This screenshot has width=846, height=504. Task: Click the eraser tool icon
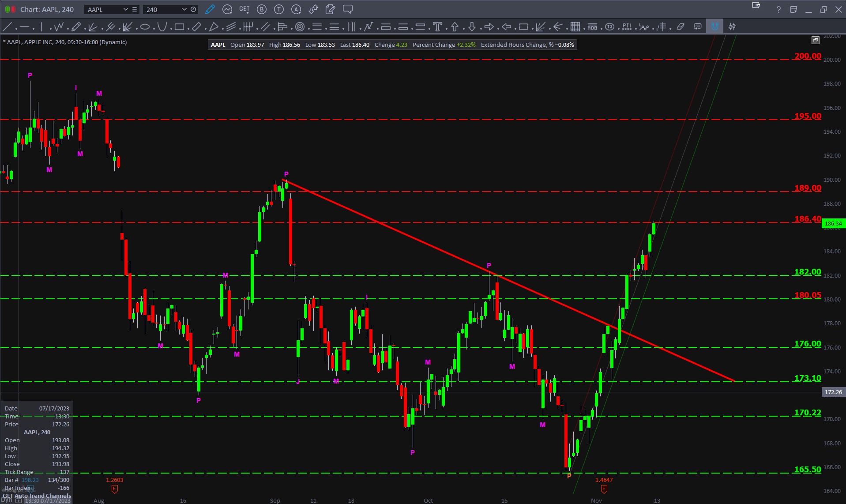681,27
